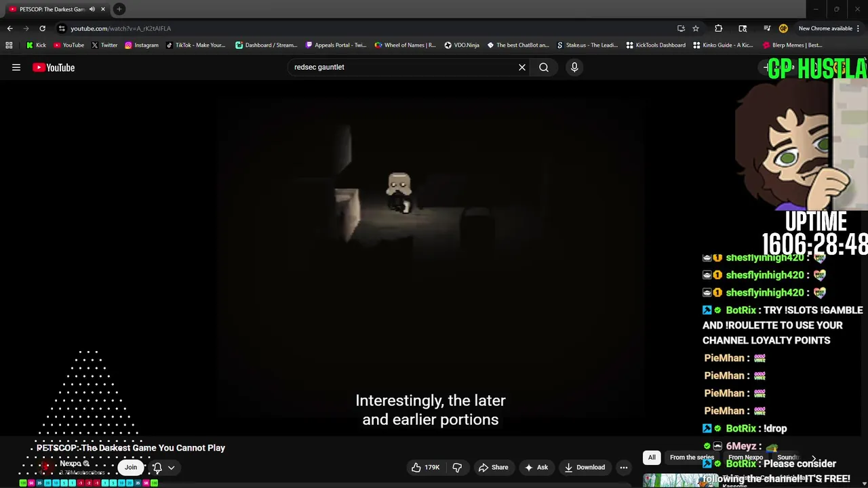
Task: Mute the PETSCOP tab audio icon
Action: pyautogui.click(x=92, y=9)
